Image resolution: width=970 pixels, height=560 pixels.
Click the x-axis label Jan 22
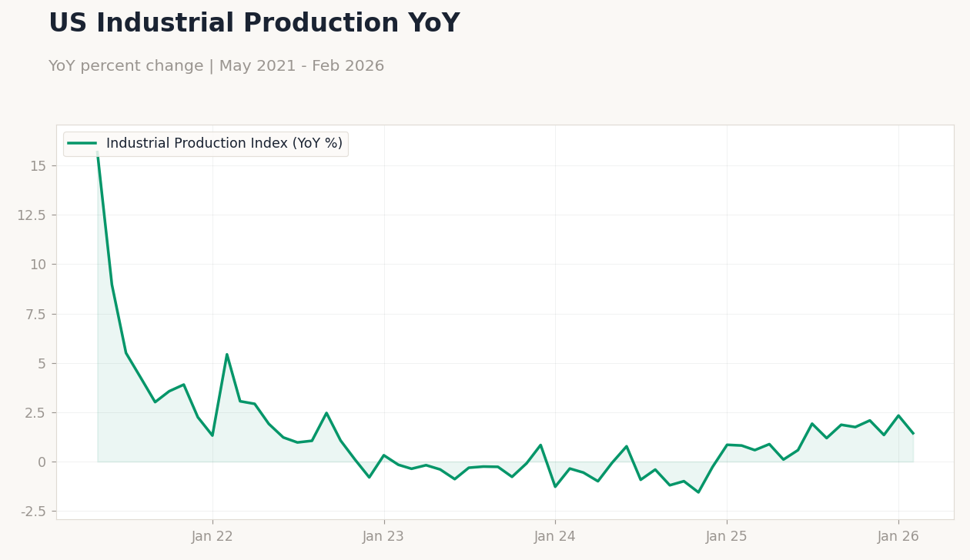point(212,537)
